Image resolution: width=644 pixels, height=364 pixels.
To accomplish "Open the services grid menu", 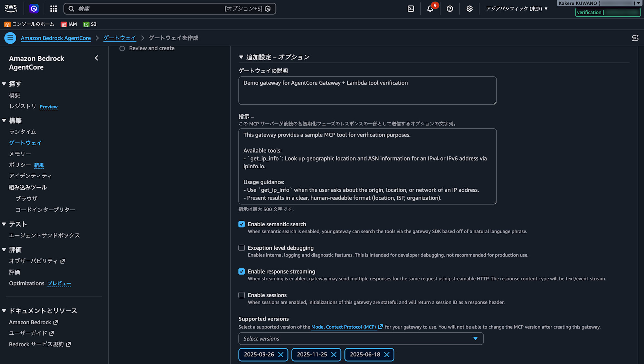I will (x=53, y=9).
